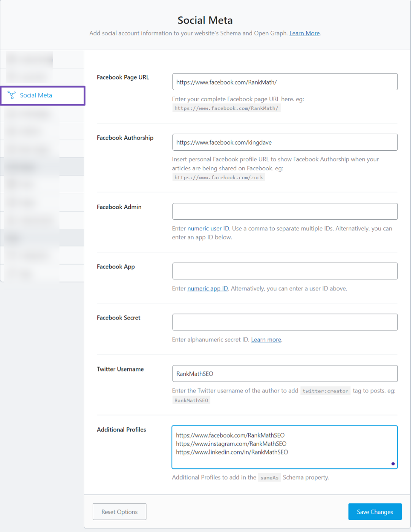The image size is (411, 532).
Task: Click the Social Meta icon in sidebar
Action: 12,95
